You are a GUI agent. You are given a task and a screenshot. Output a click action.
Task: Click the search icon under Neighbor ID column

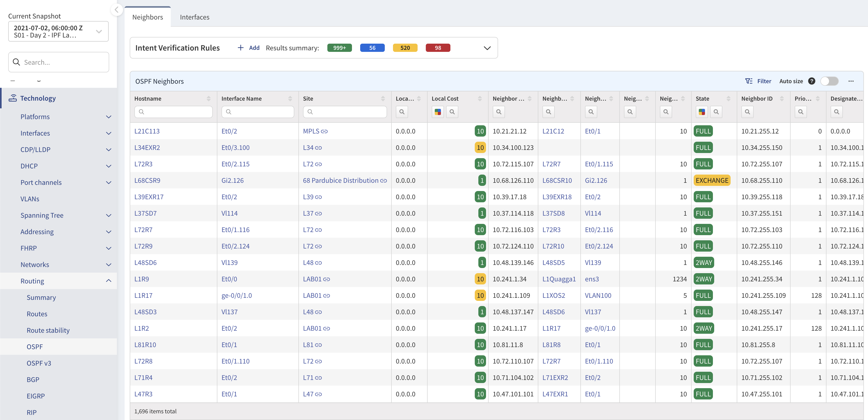point(747,112)
